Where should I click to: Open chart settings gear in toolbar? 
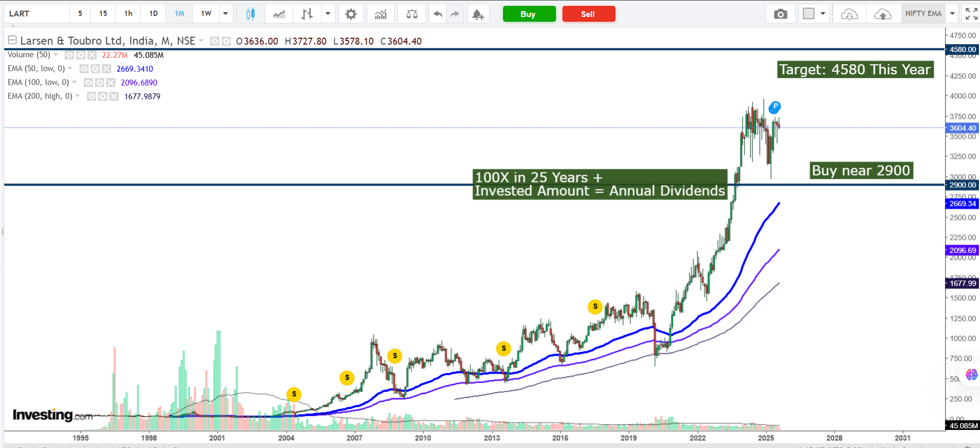[351, 14]
